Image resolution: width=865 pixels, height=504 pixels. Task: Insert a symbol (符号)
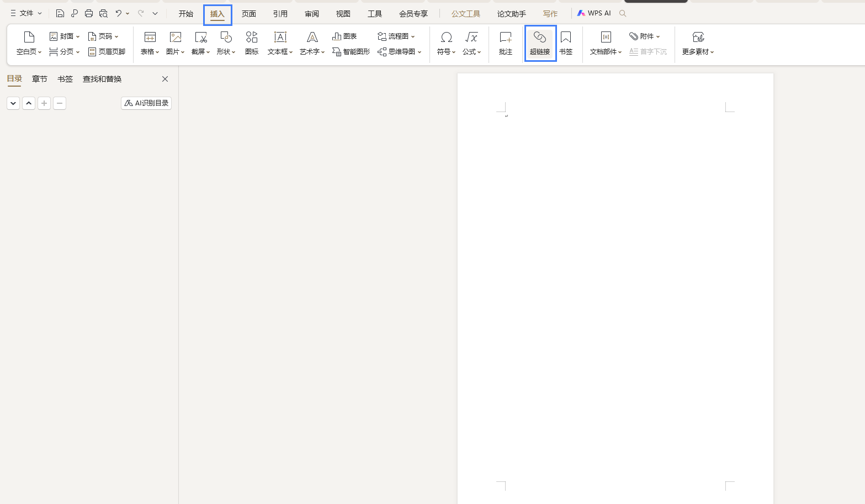(446, 44)
